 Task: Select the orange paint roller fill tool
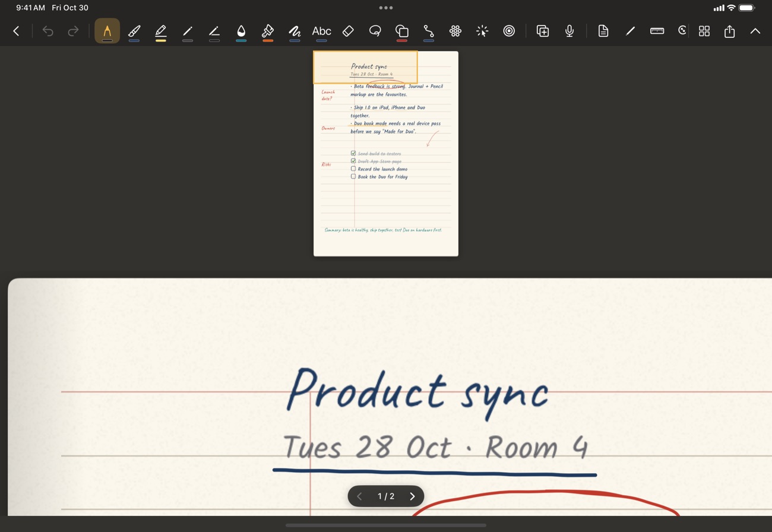pos(268,31)
